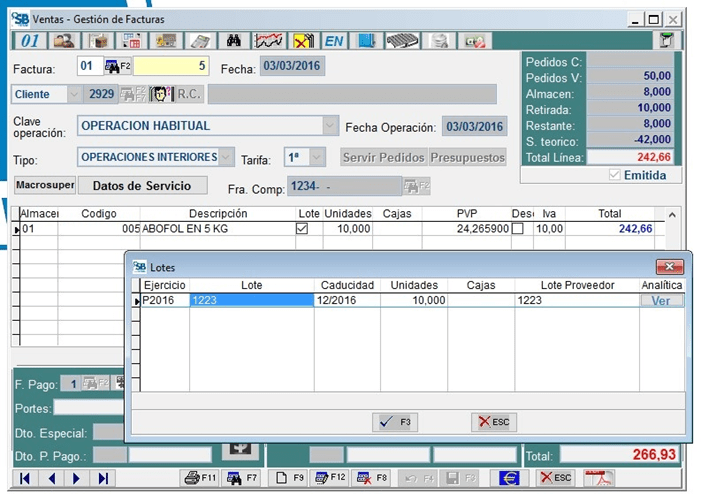Open the Macrosuper button
This screenshot has width=701, height=494.
45,185
